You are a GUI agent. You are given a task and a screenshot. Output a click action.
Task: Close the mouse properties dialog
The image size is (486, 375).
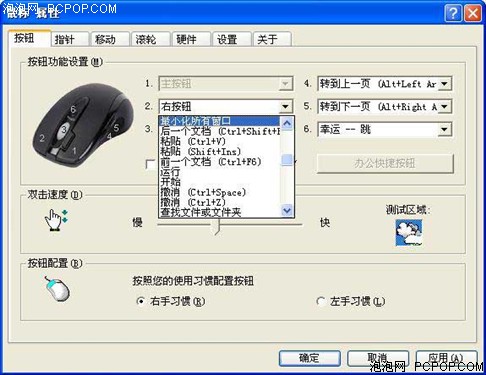(472, 13)
